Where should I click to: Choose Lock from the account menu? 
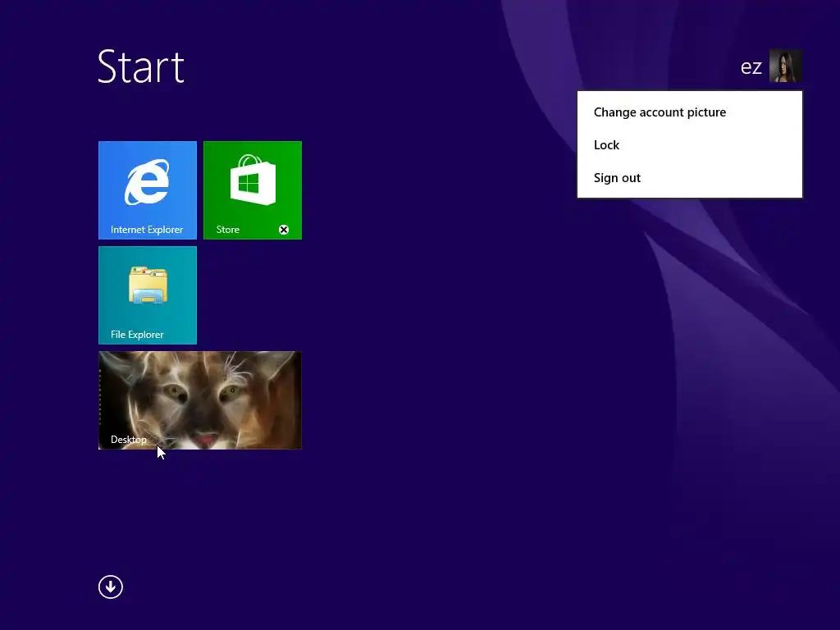click(689, 145)
